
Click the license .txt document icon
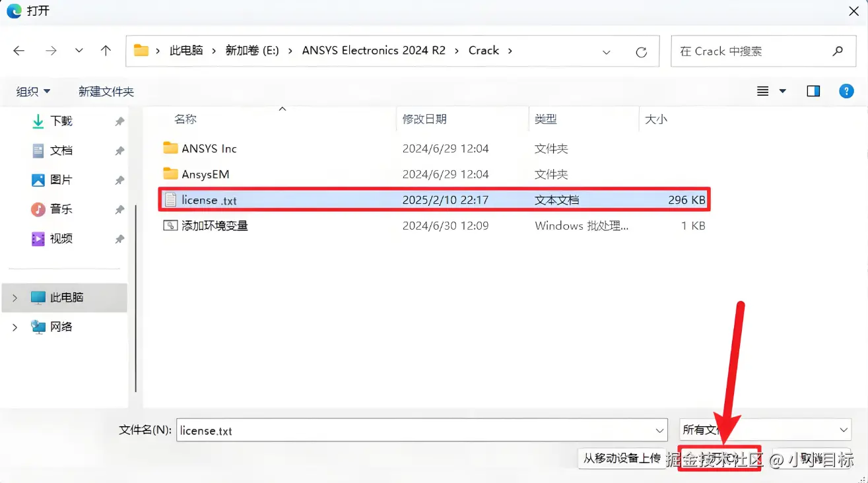pos(170,199)
